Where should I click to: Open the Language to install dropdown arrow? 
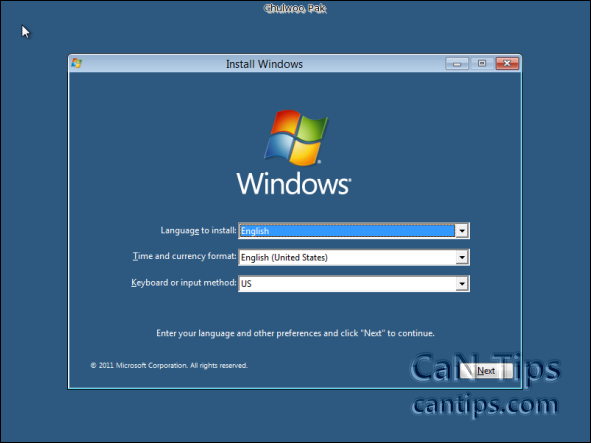(x=462, y=231)
